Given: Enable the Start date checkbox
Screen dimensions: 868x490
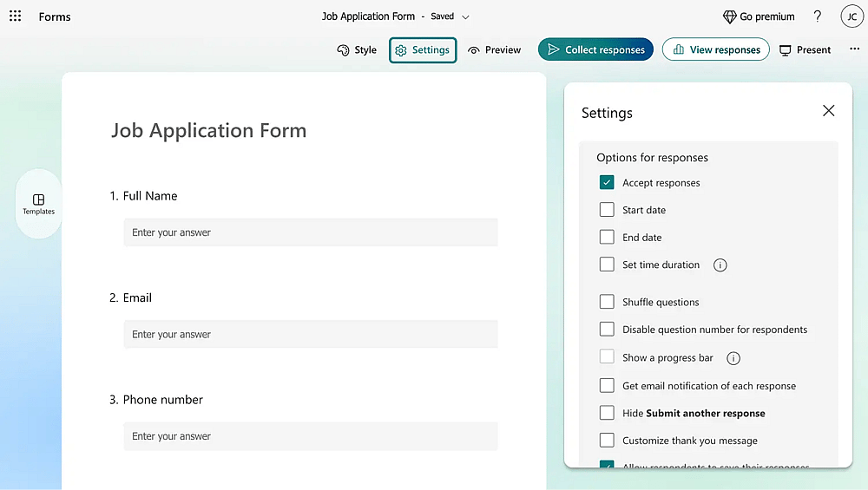Looking at the screenshot, I should (607, 210).
